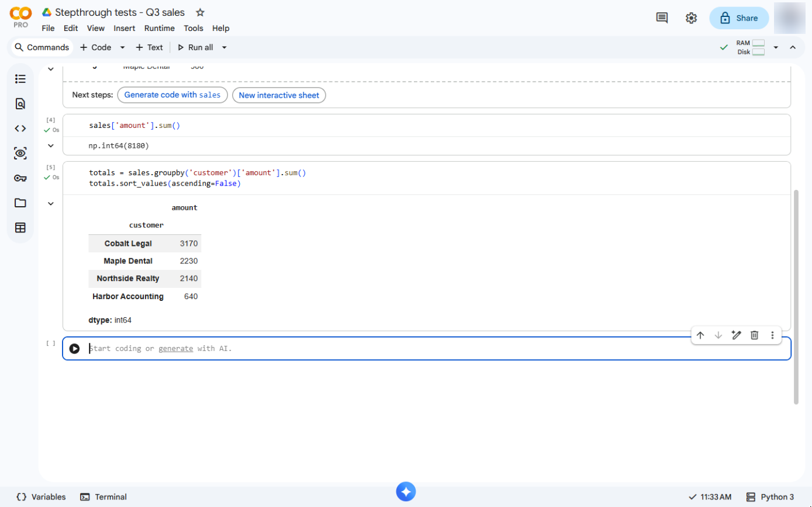The width and height of the screenshot is (812, 507).
Task: Star the notebook title
Action: [200, 12]
